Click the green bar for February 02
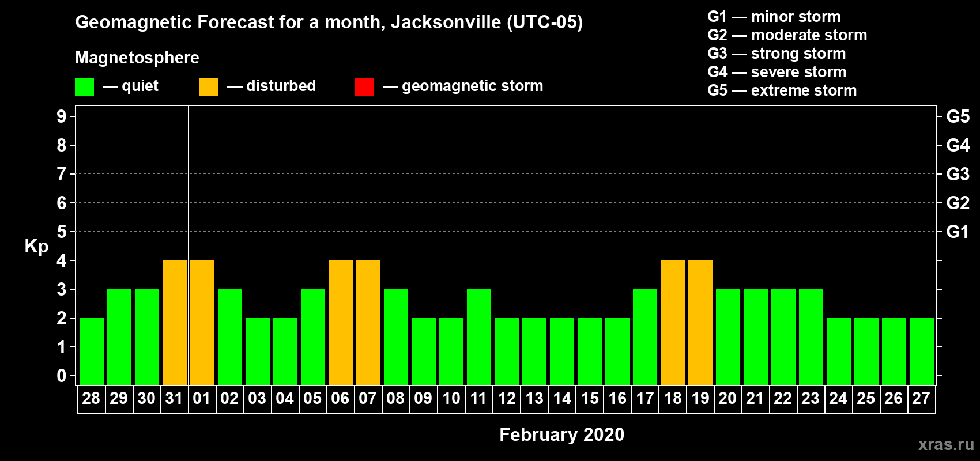This screenshot has height=461, width=980. pos(230,337)
